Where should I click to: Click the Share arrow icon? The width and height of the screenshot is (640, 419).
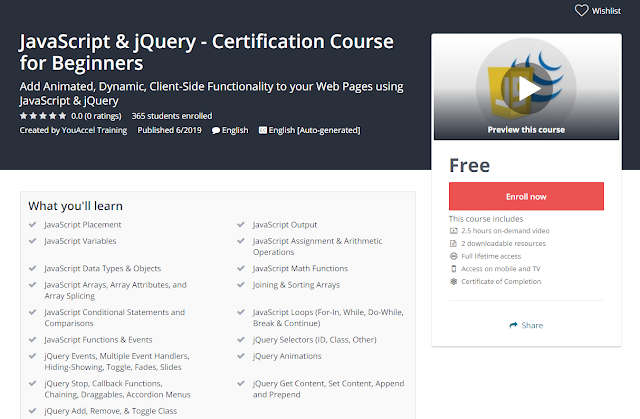click(514, 325)
